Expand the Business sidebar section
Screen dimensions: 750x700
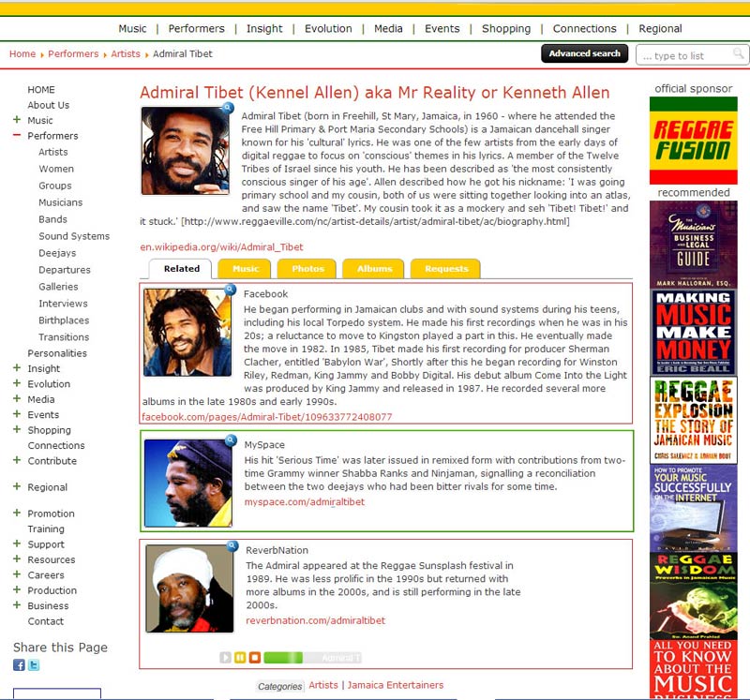[17, 604]
